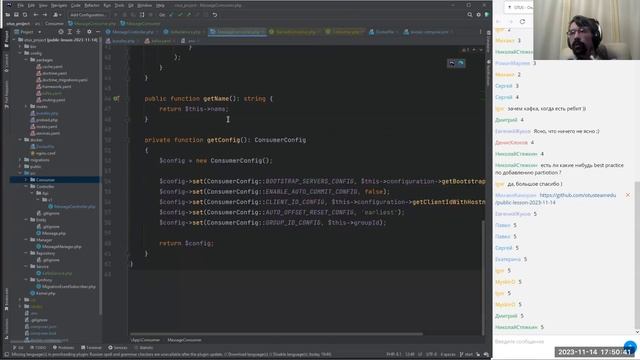640x360 pixels.
Task: Open IDE settings gear at top right
Action: point(478,15)
